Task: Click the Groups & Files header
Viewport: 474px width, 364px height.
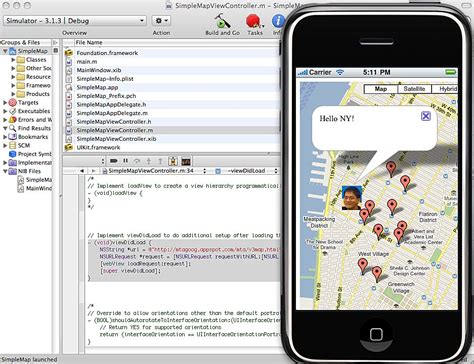Action: [25, 43]
